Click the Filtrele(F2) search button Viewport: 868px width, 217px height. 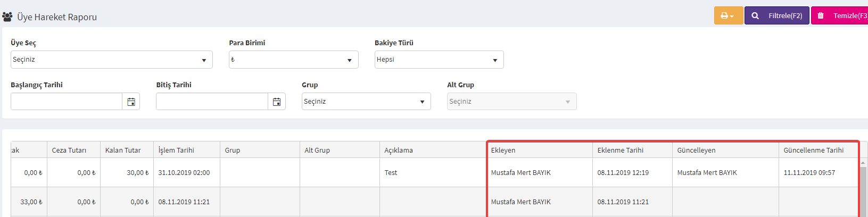coord(776,15)
